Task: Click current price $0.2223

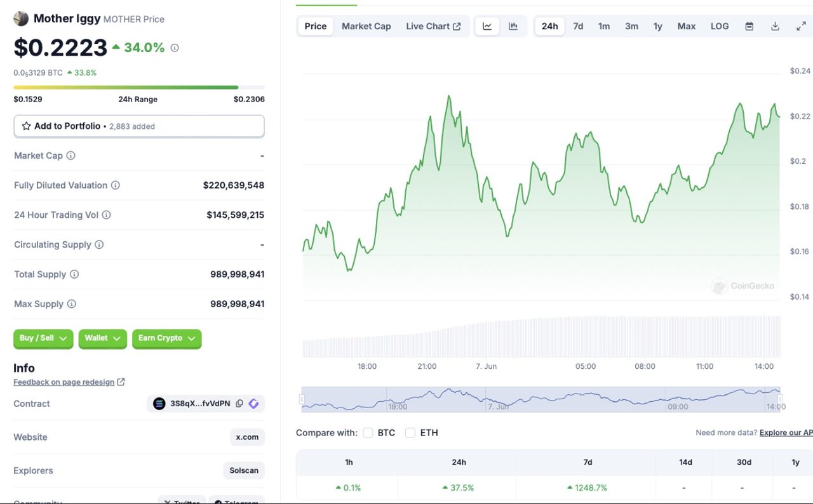Action: (x=60, y=48)
